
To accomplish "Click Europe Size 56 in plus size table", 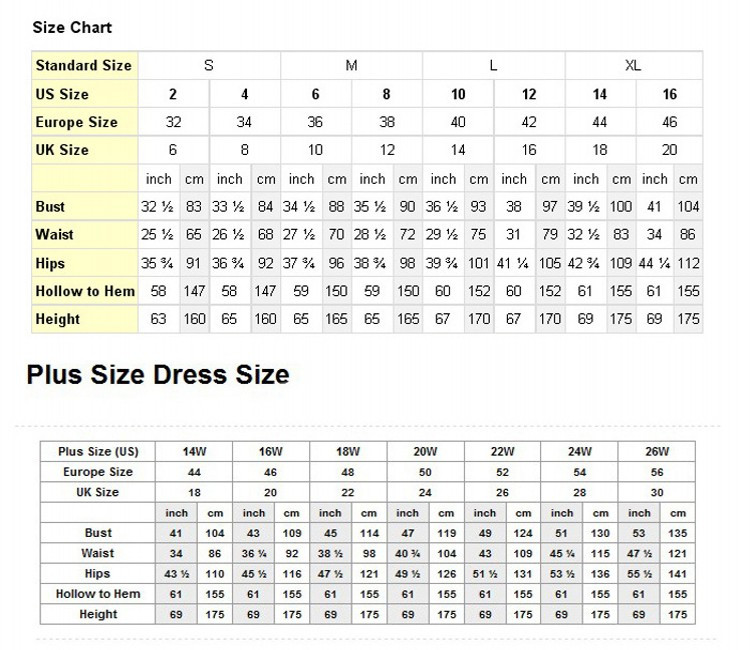I will [x=657, y=472].
